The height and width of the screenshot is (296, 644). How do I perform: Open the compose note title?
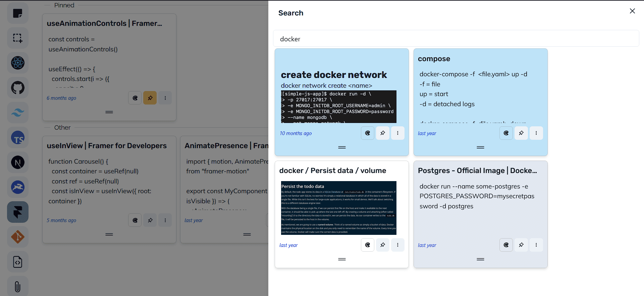coord(434,59)
